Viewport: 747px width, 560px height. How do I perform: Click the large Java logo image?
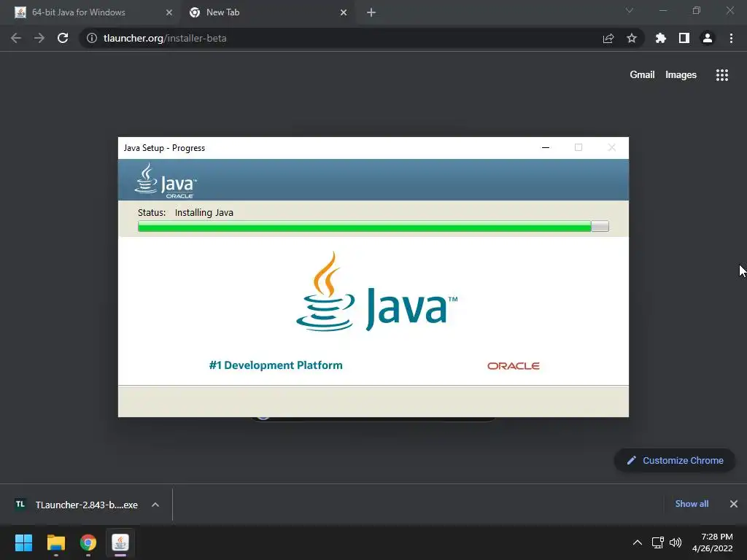click(376, 292)
